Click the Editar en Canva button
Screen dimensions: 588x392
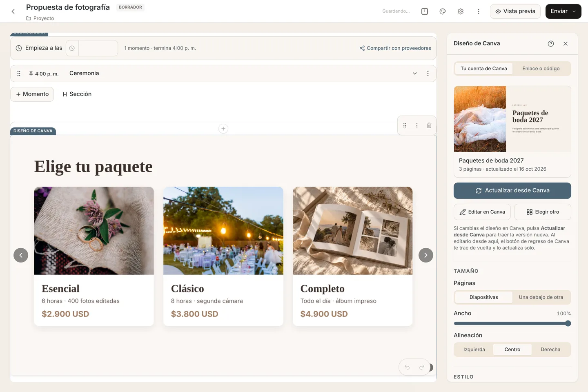[482, 212]
